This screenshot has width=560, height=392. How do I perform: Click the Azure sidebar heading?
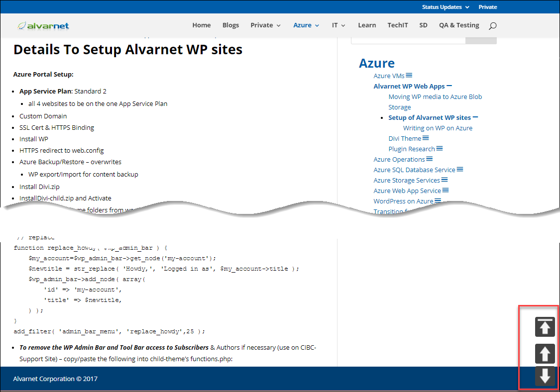376,63
